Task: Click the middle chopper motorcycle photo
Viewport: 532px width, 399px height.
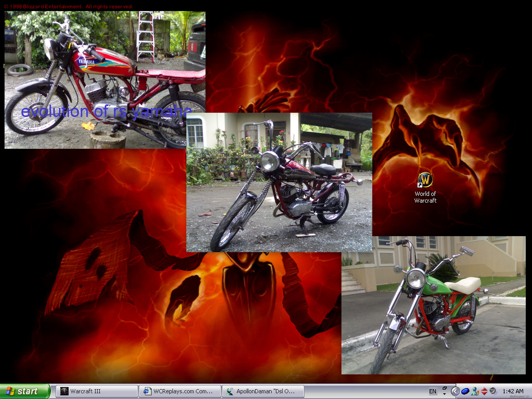Action: [279, 182]
